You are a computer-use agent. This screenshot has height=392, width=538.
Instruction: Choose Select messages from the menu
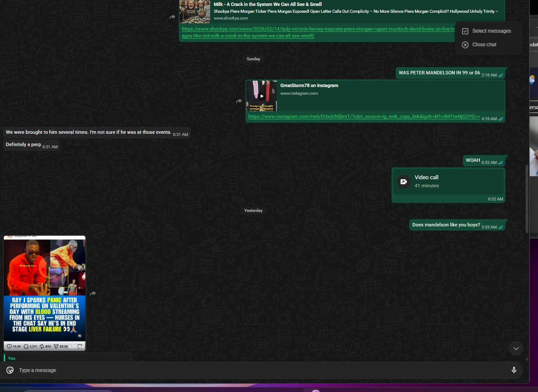[x=491, y=31]
